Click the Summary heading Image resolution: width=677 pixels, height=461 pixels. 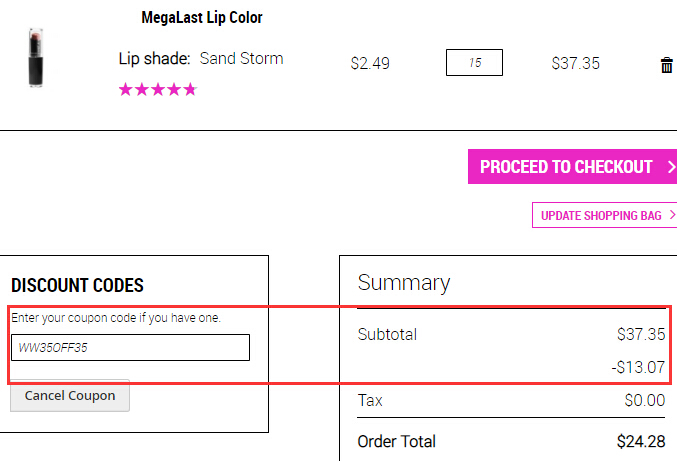pos(404,283)
